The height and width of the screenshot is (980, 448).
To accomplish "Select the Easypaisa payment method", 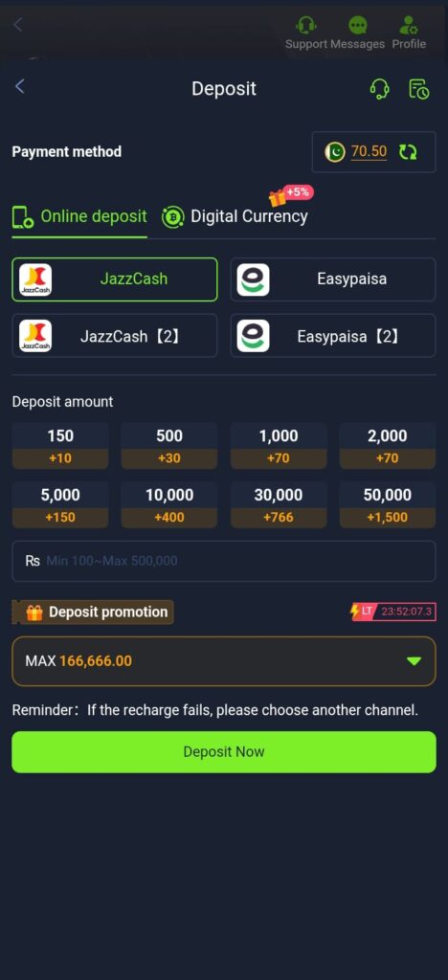I will click(333, 279).
